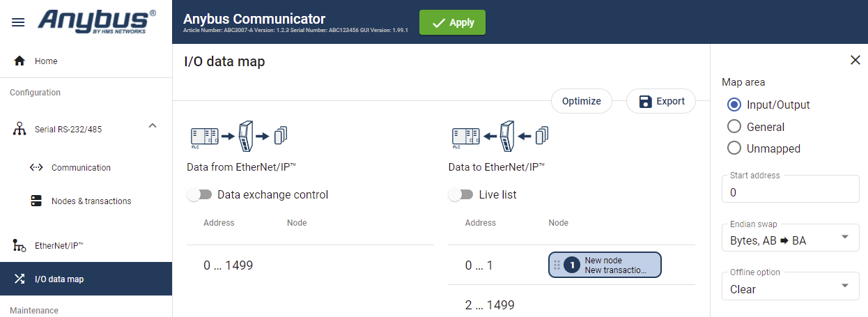Click the EtherNet/IP sidebar icon
Screen dimensions: 868x317
pyautogui.click(x=20, y=246)
